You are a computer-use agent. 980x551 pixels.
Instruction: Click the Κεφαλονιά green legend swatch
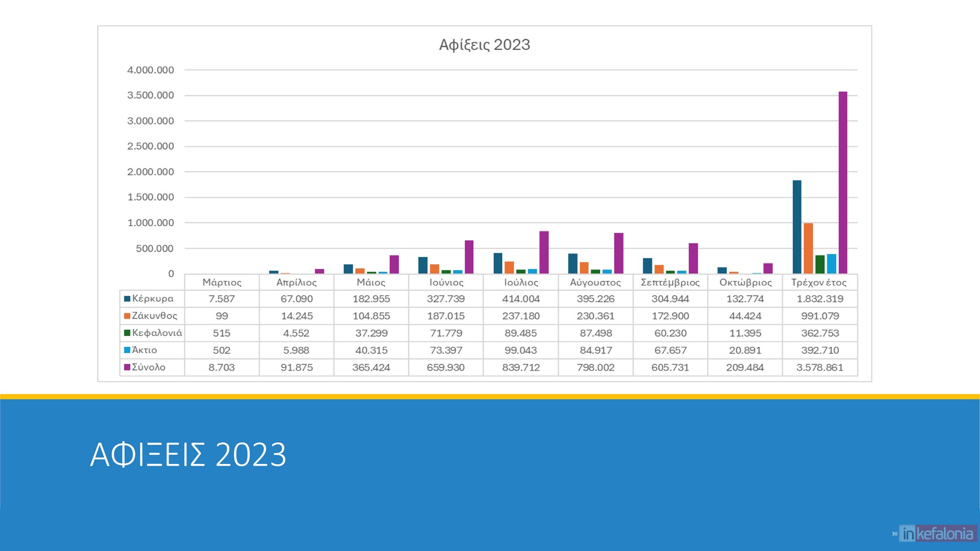click(x=127, y=333)
